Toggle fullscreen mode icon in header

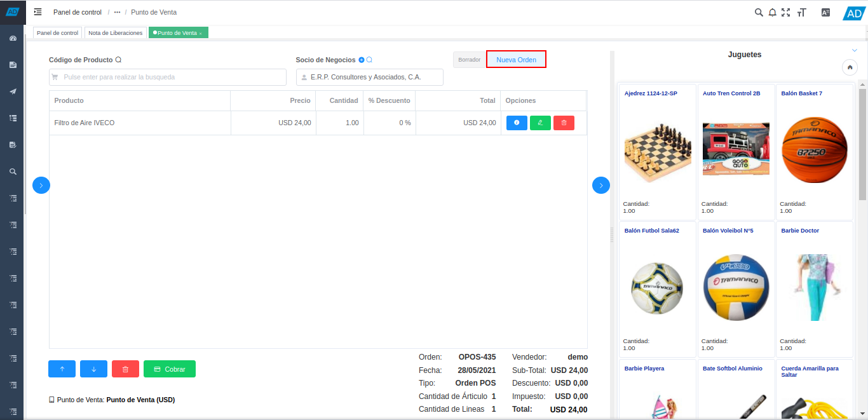coord(786,12)
